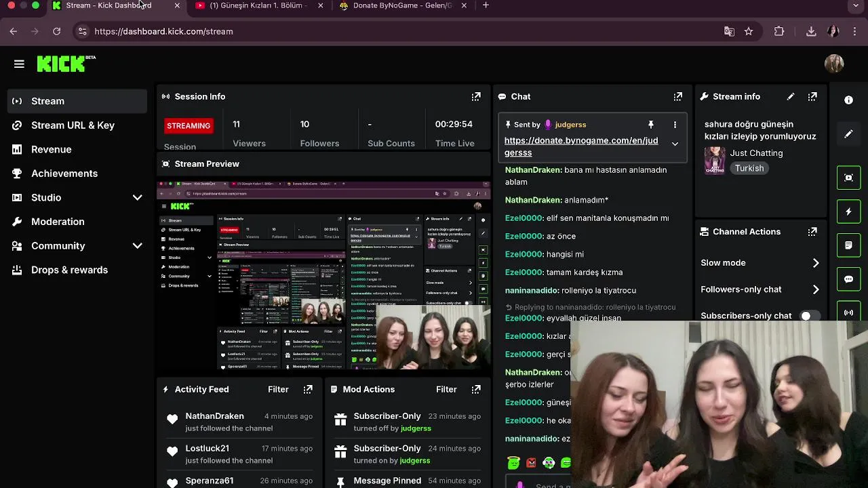Open the pinned donate.bynogame.com link

(581, 146)
